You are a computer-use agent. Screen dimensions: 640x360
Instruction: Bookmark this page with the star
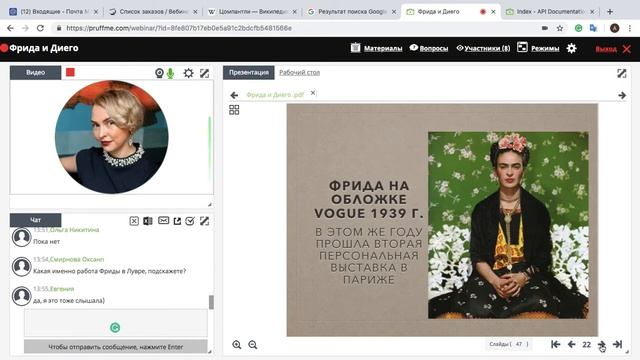click(560, 28)
